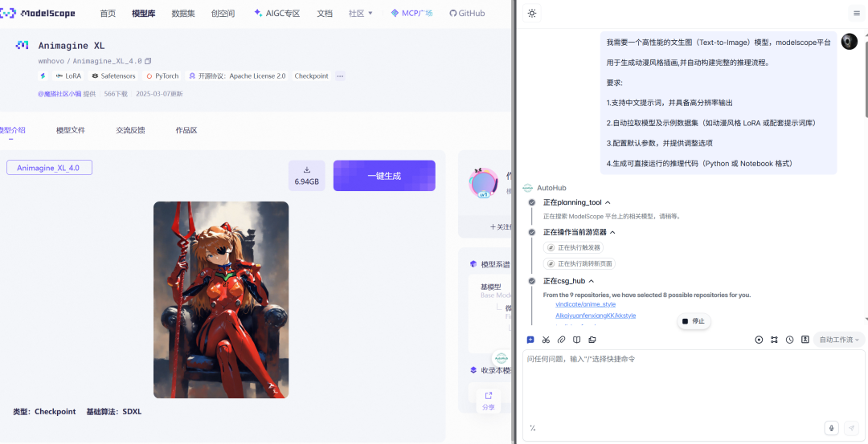Click the author avatar with lv1 badge
The height and width of the screenshot is (444, 868).
[483, 183]
